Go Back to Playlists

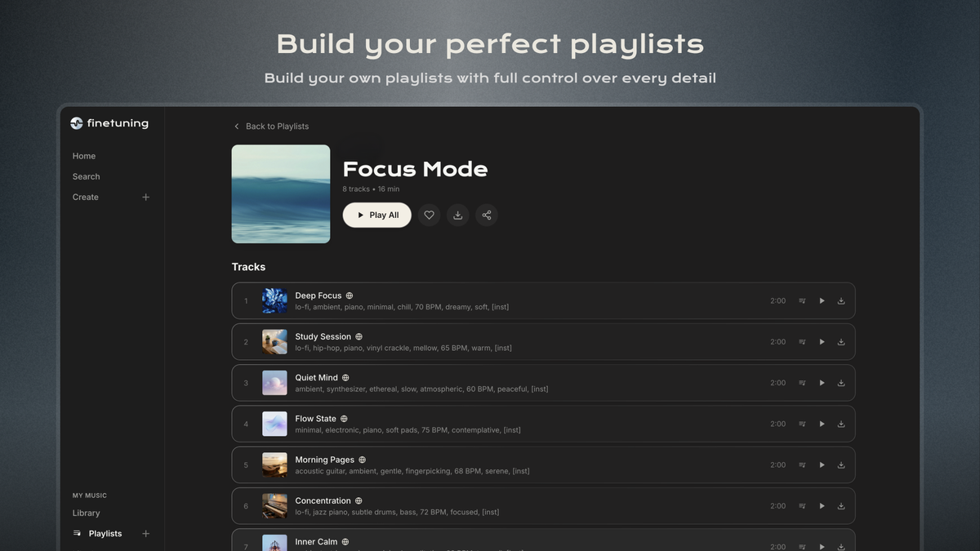coord(272,126)
